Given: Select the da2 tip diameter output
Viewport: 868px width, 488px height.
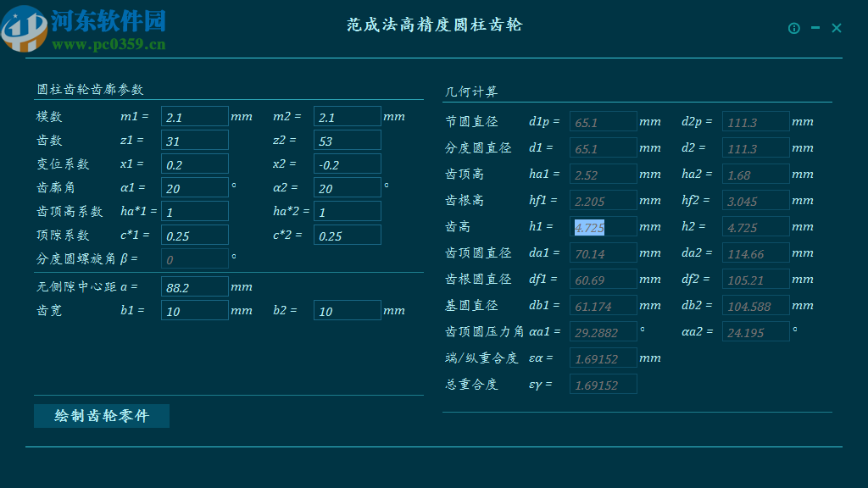Looking at the screenshot, I should point(755,252).
